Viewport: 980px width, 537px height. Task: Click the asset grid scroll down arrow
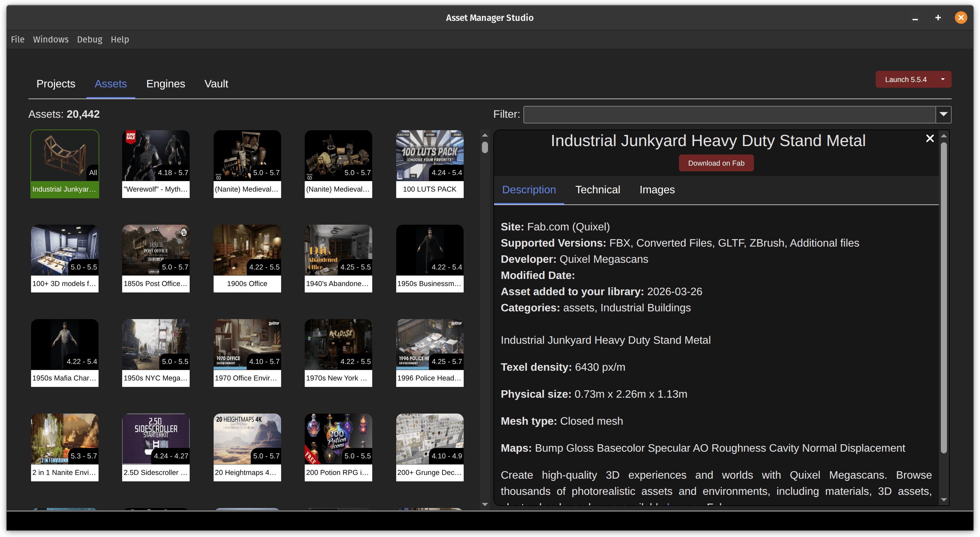(x=485, y=504)
